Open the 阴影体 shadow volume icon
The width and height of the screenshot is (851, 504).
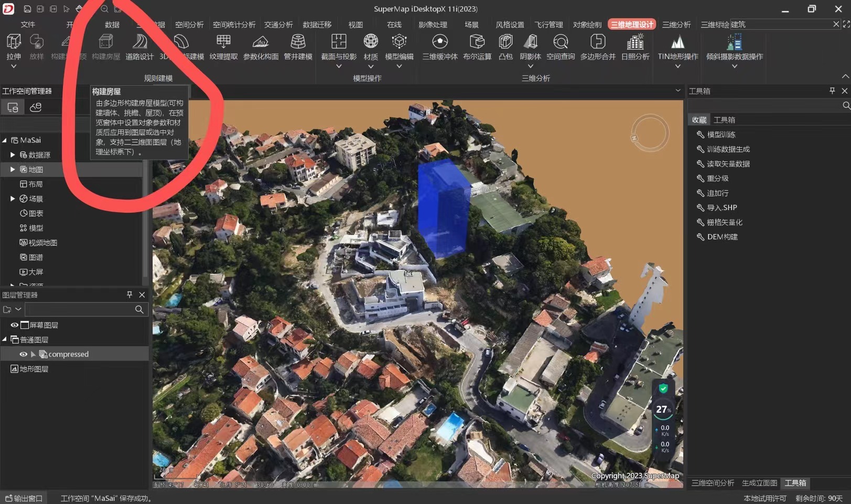530,41
